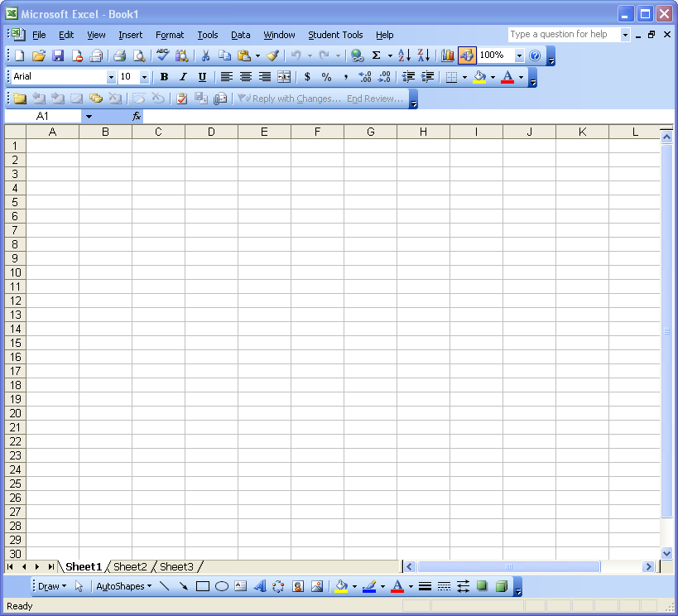Viewport: 678px width, 616px height.
Task: Open the Arial font name dropdown
Action: pyautogui.click(x=112, y=77)
